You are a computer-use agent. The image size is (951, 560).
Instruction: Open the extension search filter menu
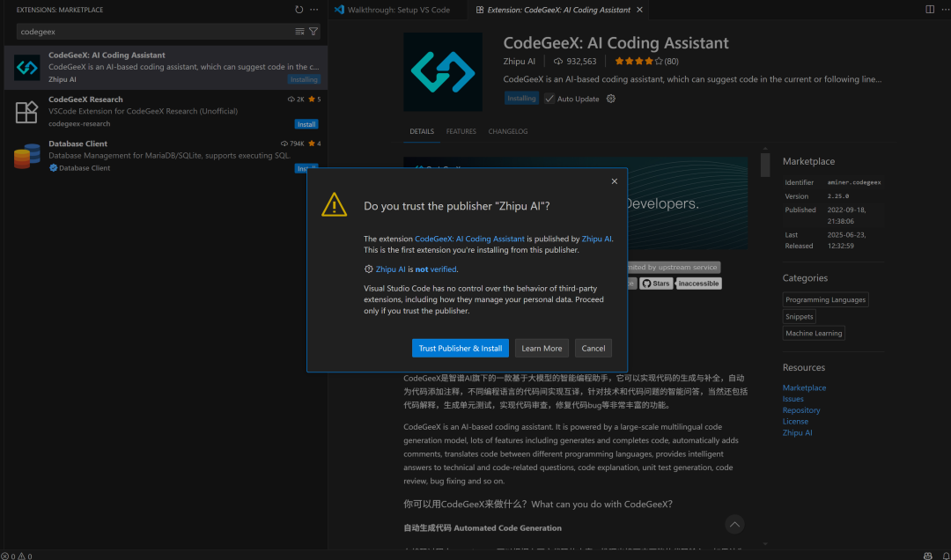pyautogui.click(x=313, y=32)
